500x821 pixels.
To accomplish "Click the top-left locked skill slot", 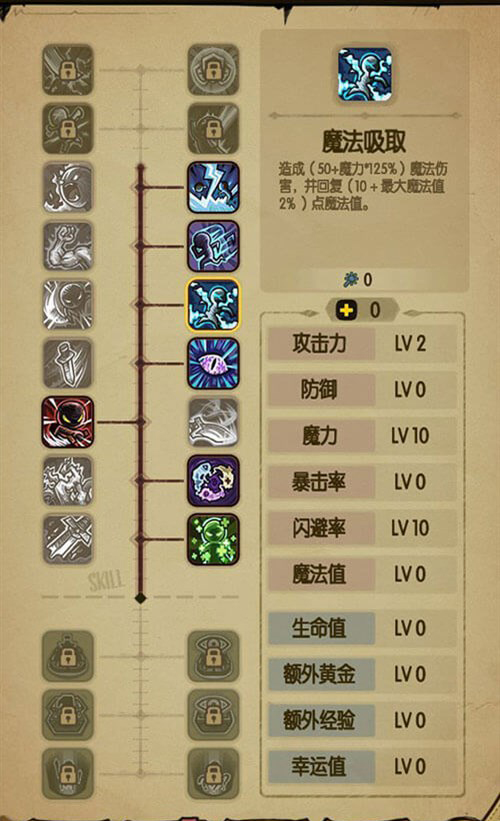I will [68, 70].
